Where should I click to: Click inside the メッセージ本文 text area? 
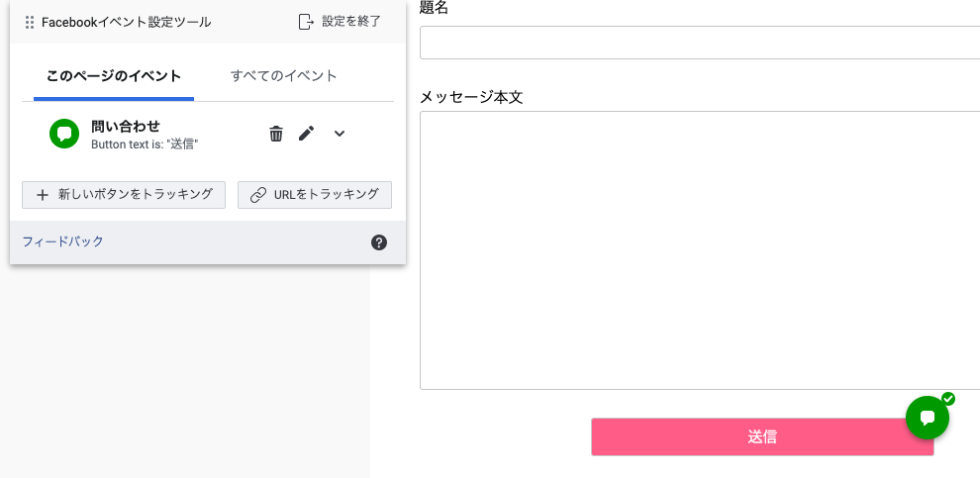[699, 249]
